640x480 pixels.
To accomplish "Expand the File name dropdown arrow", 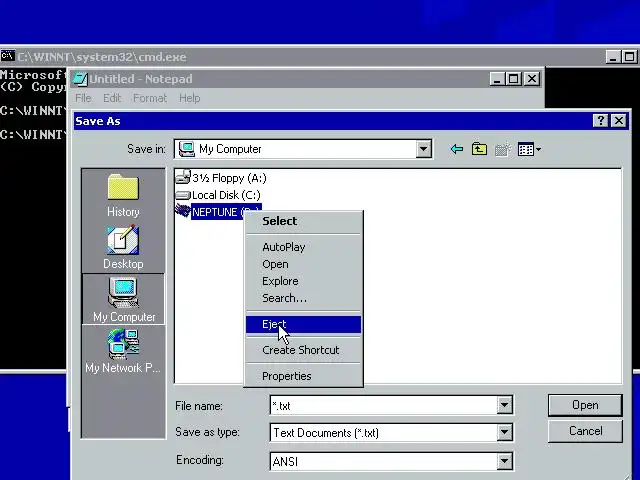I will tap(504, 405).
